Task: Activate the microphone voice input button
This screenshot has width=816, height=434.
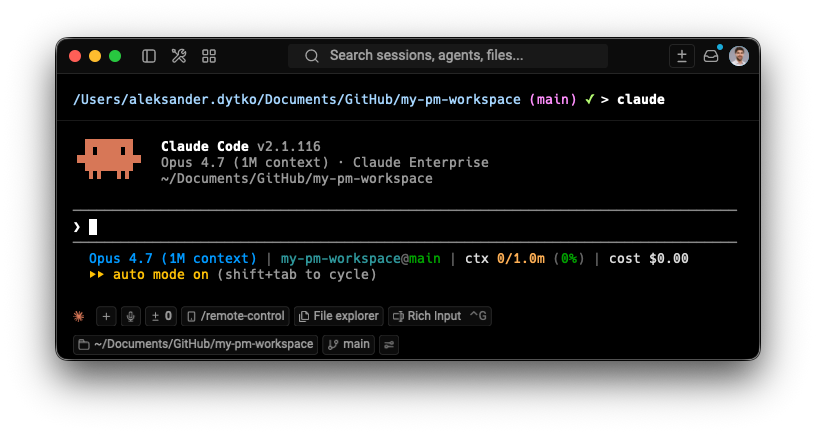Action: coord(131,316)
